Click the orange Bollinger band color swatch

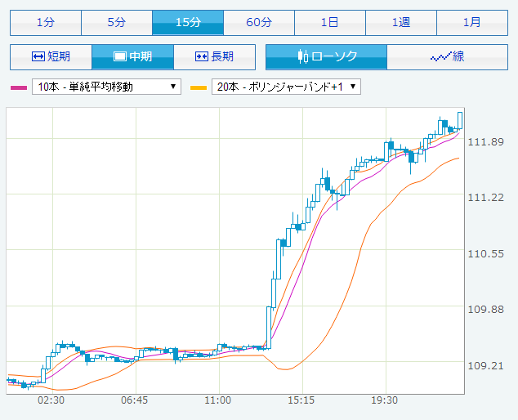coord(199,87)
